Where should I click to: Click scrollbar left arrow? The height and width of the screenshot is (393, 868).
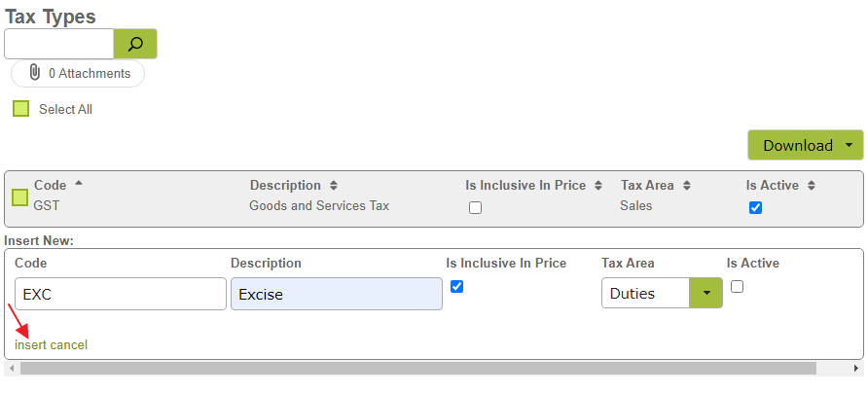12,368
